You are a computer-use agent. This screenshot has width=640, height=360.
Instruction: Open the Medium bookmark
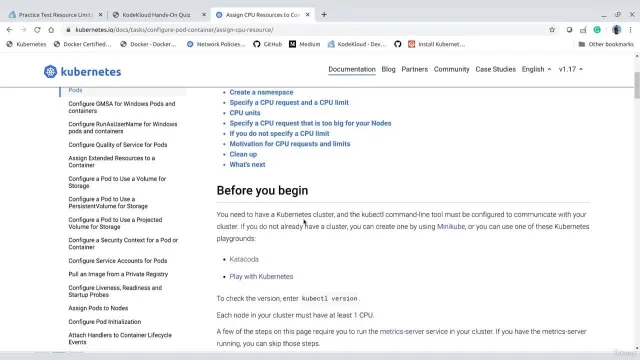304,44
